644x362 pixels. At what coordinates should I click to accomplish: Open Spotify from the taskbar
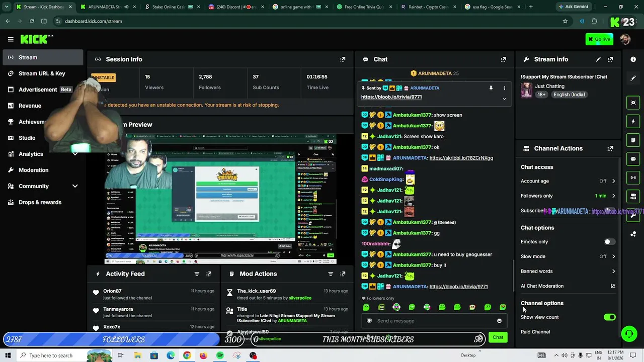pos(220,355)
